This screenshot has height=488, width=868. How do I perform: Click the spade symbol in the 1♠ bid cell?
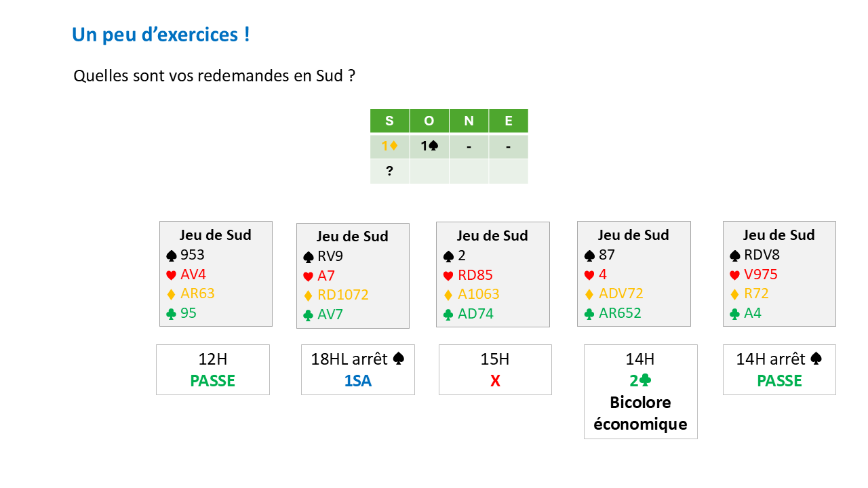point(433,146)
